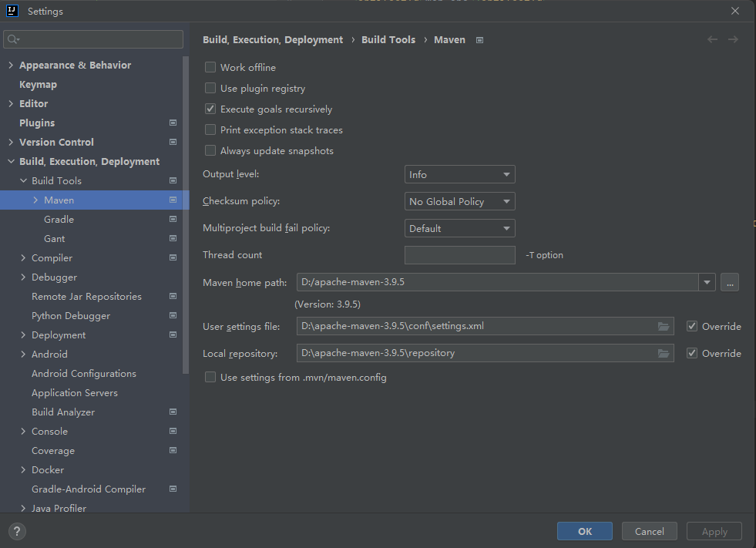Toggle Override for User settings file
The width and height of the screenshot is (756, 548).
coord(692,326)
